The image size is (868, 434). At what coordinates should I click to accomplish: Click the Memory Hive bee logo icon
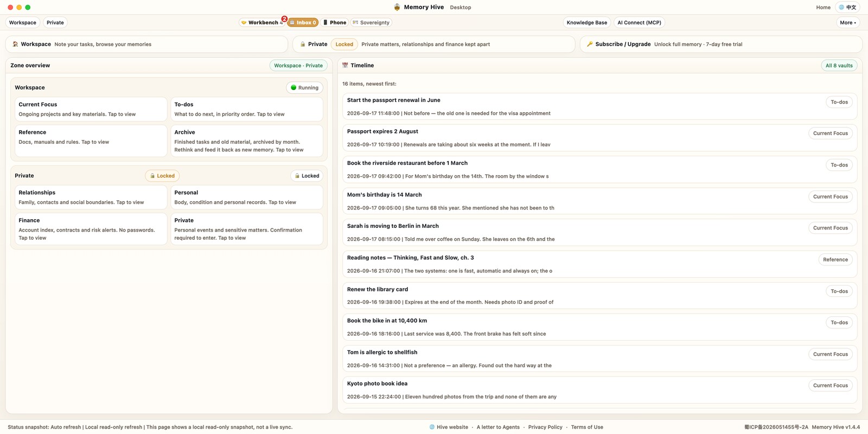point(397,7)
